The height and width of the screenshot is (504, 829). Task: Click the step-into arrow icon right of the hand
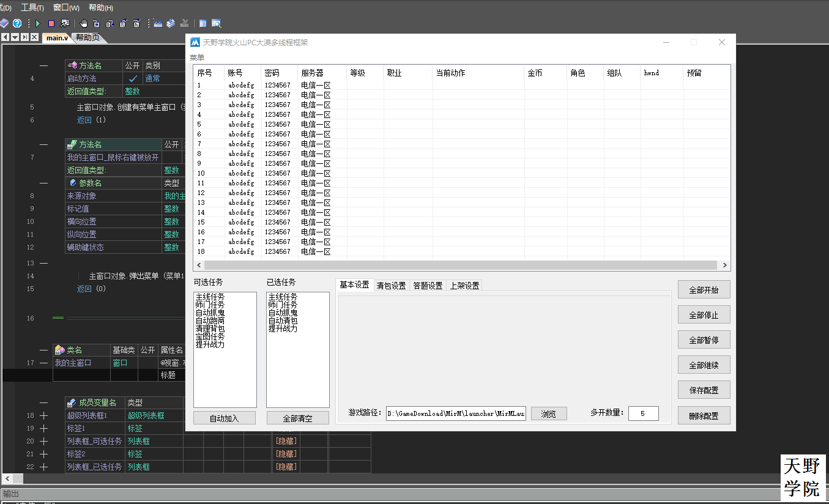(x=97, y=23)
